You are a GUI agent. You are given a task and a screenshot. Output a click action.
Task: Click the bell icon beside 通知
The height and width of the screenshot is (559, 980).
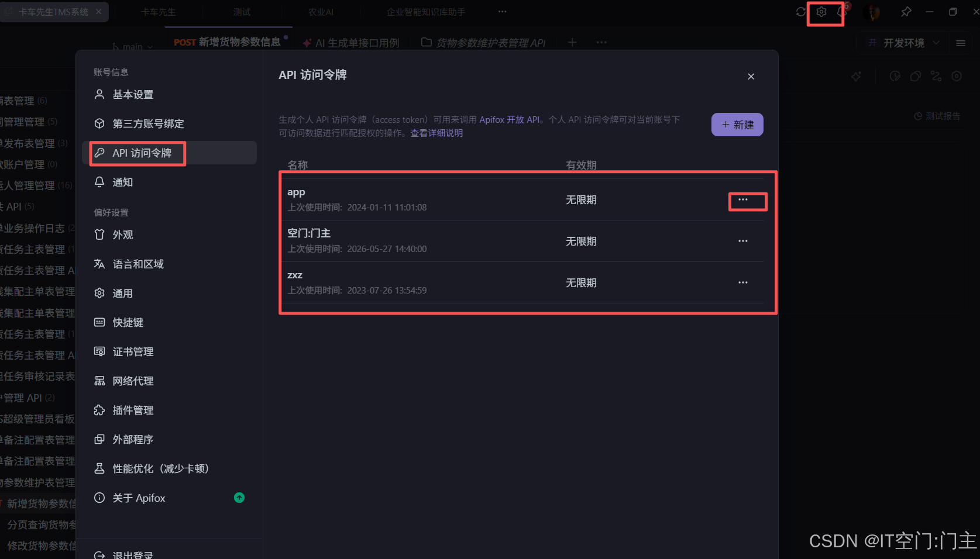(99, 182)
